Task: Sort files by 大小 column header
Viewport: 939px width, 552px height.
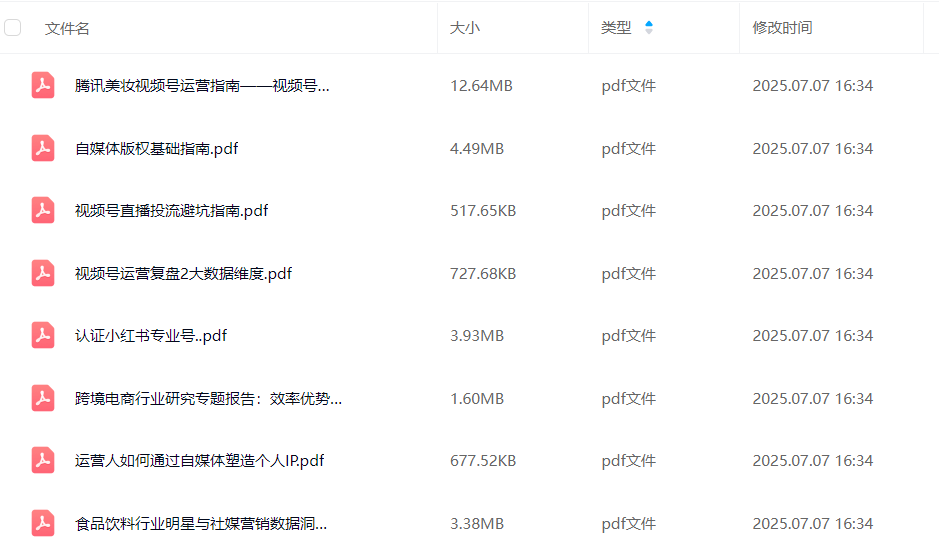Action: click(465, 28)
